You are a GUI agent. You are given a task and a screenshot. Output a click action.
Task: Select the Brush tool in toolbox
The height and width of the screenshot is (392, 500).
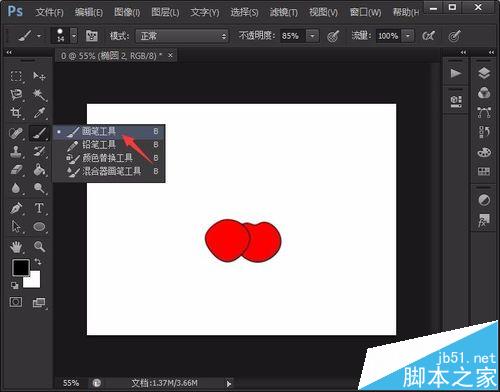coord(39,133)
